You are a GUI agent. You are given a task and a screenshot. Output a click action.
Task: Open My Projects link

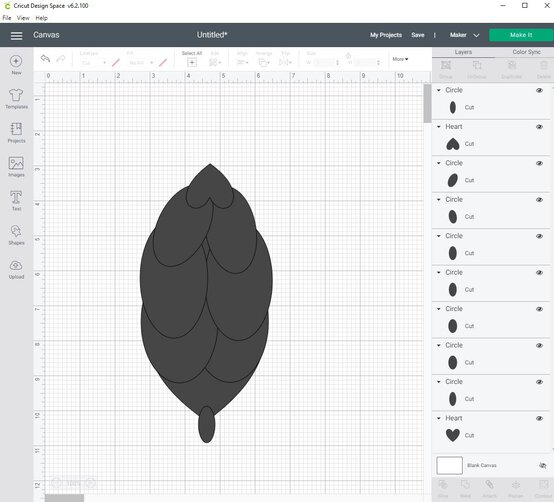point(386,35)
